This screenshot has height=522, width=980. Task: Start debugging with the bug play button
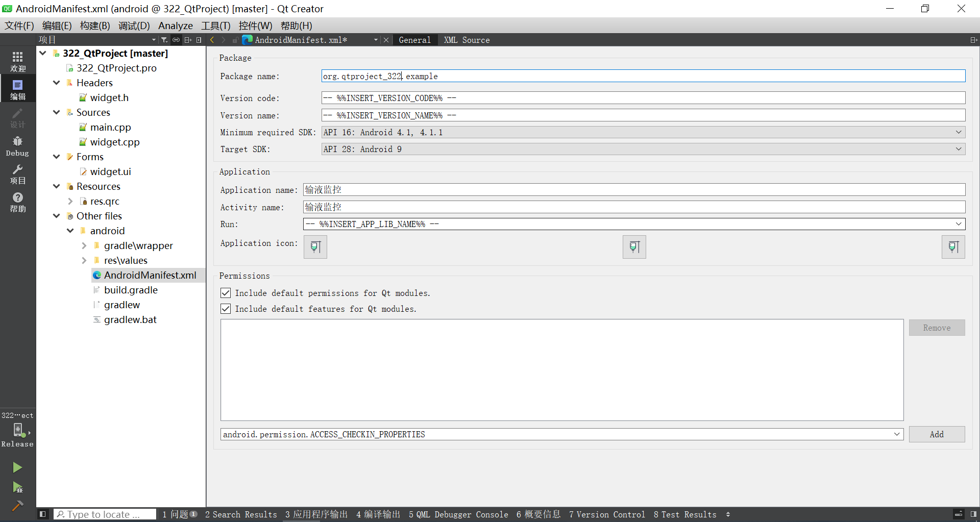(x=17, y=487)
